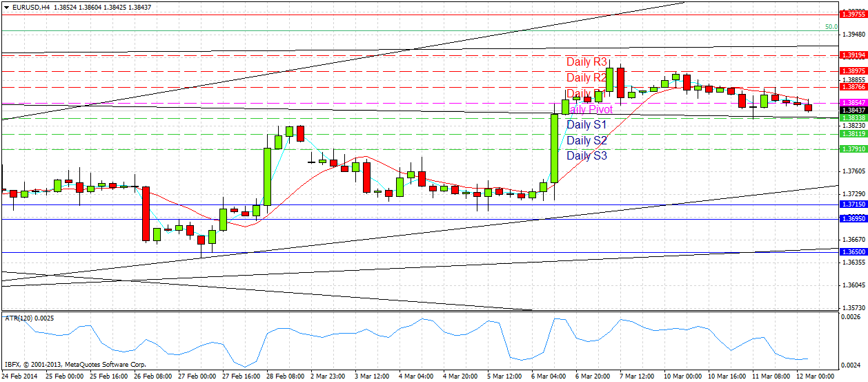This screenshot has width=868, height=382.
Task: Click the 1.36355 price scale value
Action: pos(854,262)
